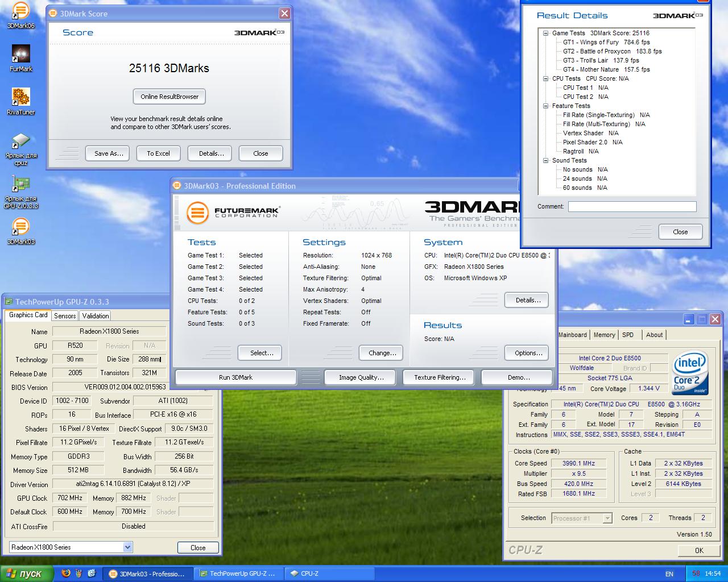Click Close in the 3DMark Score window
The width and height of the screenshot is (728, 582).
(x=260, y=153)
